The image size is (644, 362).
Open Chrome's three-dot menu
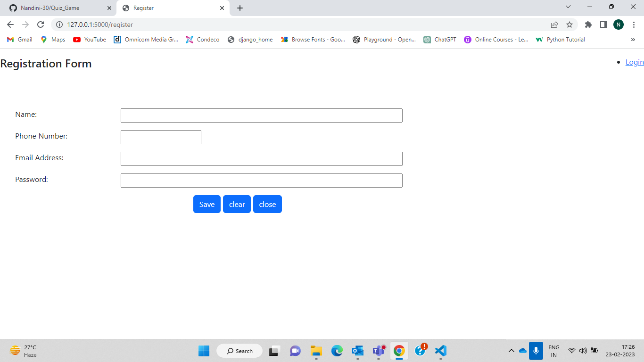633,24
